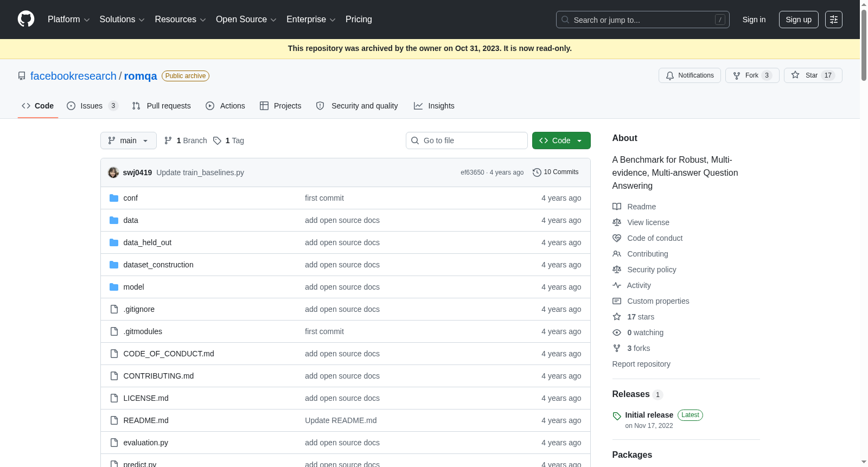Viewport: 868px width, 467px height.
Task: Expand the Solutions menu
Action: (x=122, y=20)
